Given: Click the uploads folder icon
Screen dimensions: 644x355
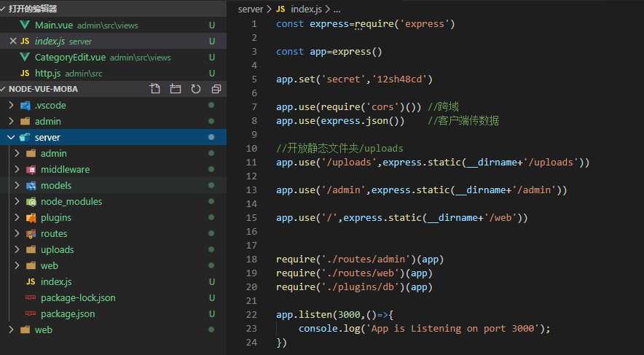Looking at the screenshot, I should pyautogui.click(x=31, y=249).
